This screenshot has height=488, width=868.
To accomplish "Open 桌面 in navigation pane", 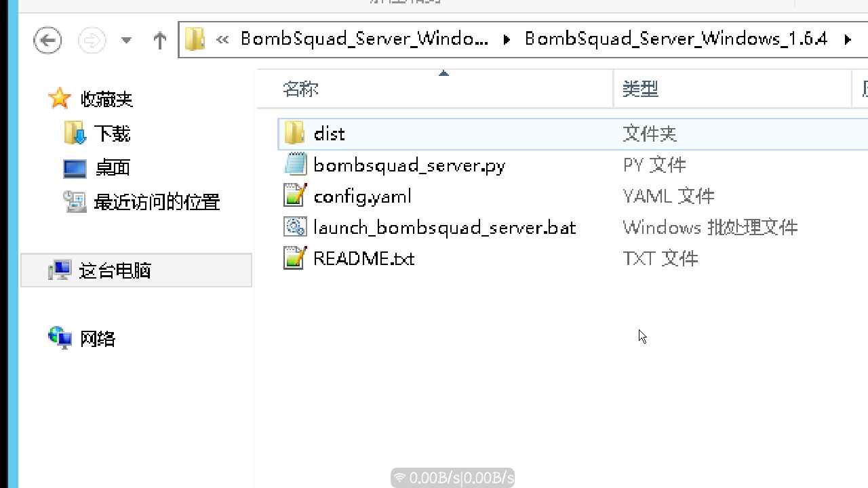I will tap(113, 168).
